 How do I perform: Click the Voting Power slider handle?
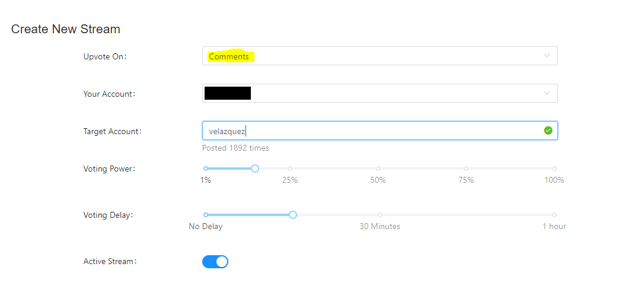255,169
